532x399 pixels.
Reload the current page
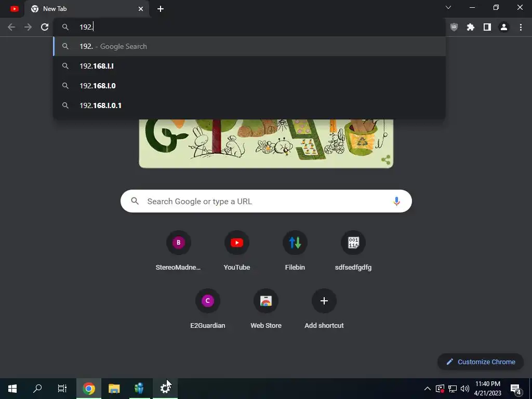[45, 27]
